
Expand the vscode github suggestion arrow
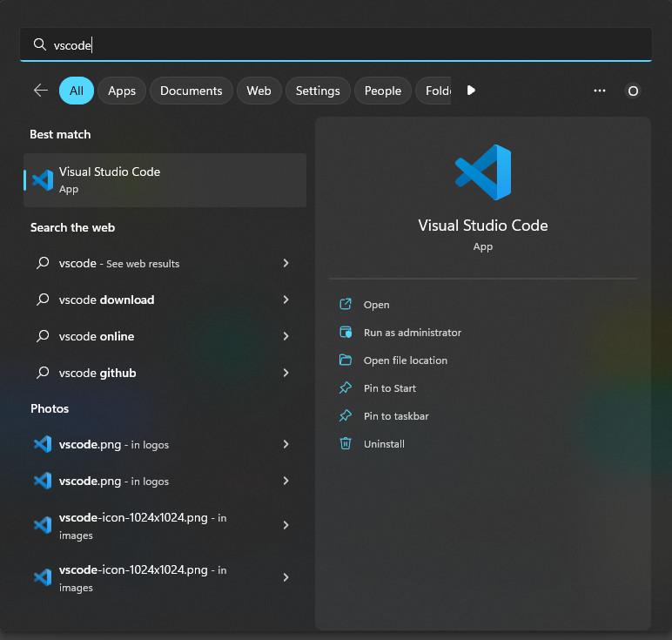(x=286, y=373)
